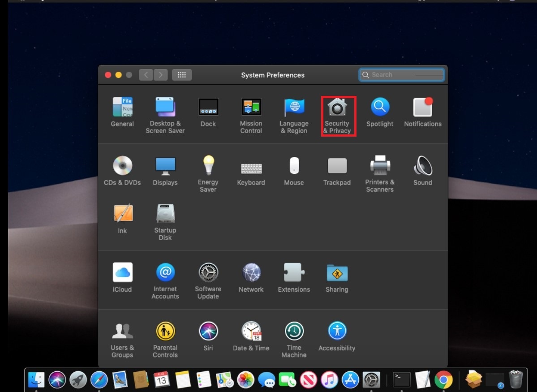
Task: Launch Safari from the Dock
Action: click(x=99, y=379)
